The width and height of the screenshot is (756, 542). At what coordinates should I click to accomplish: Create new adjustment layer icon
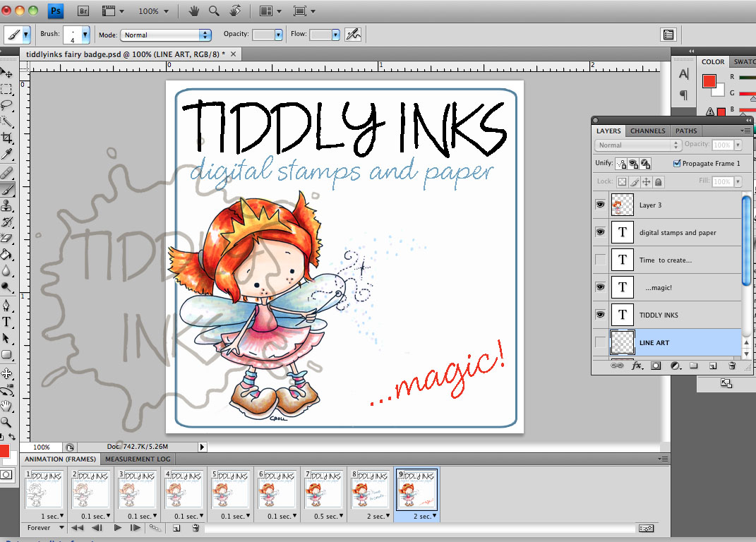pyautogui.click(x=676, y=366)
